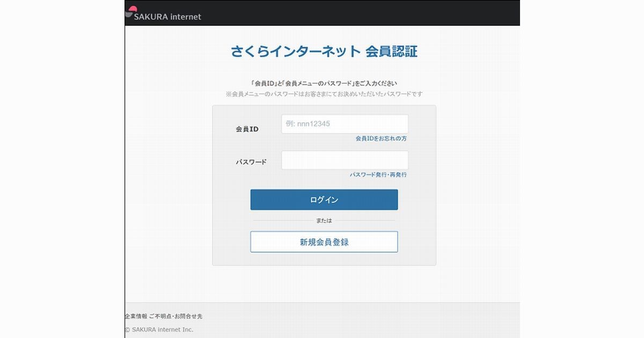Click the または separator text
This screenshot has width=644, height=338.
click(x=324, y=221)
